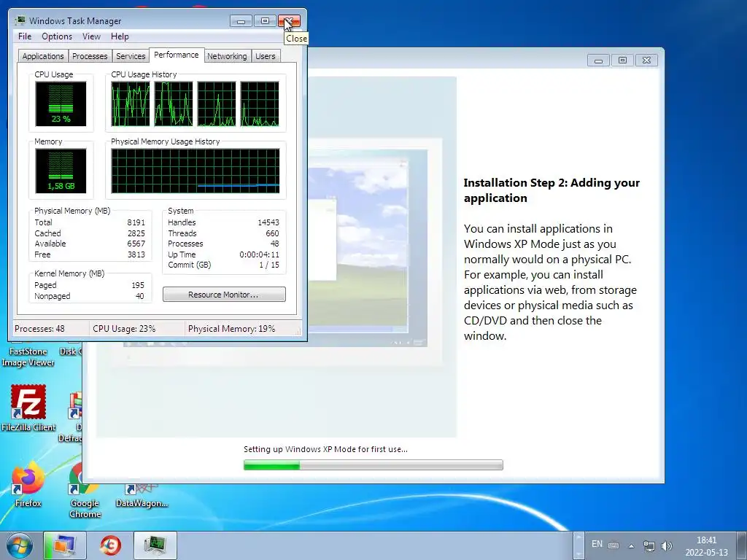Open the Windows Start menu orb
Screen dimensions: 747x560
(19, 545)
